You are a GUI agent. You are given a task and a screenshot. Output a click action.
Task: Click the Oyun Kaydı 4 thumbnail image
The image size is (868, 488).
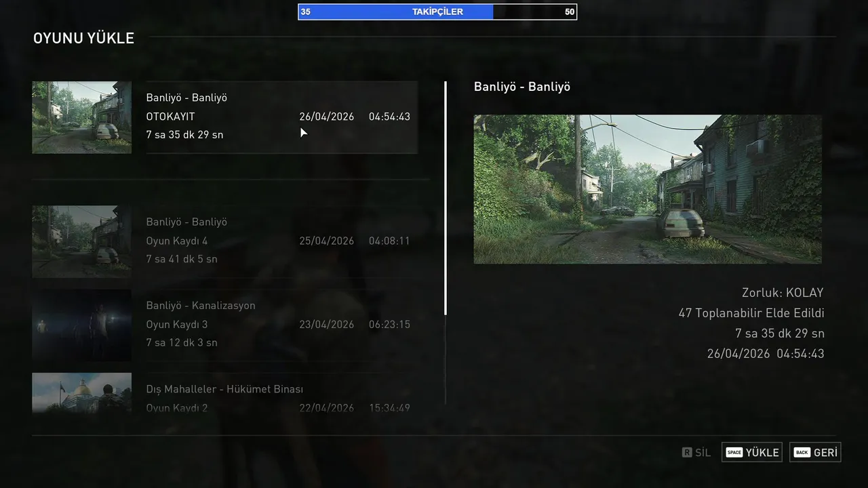(81, 241)
